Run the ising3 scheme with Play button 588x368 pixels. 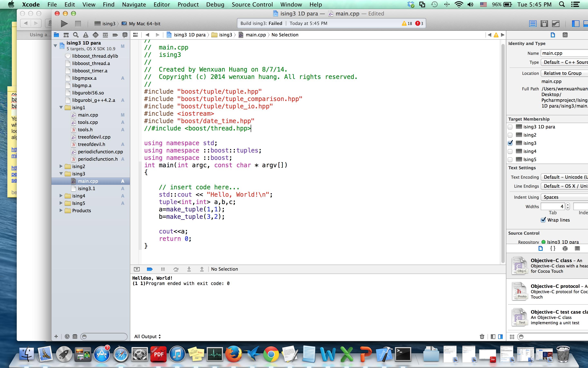[x=64, y=24]
